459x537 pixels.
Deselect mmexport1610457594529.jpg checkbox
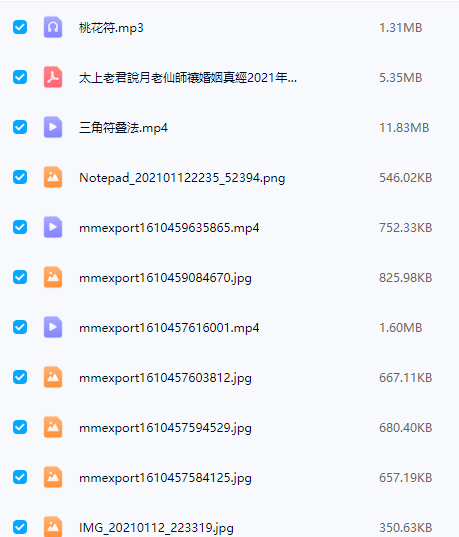(20, 427)
